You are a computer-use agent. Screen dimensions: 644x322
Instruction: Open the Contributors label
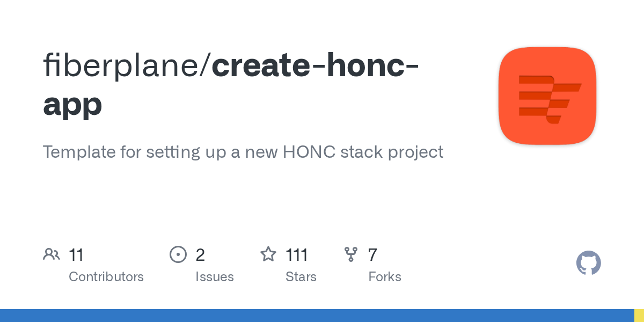106,277
